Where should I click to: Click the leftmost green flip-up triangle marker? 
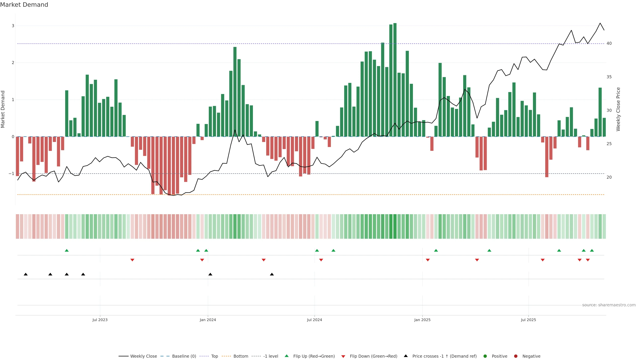point(67,250)
